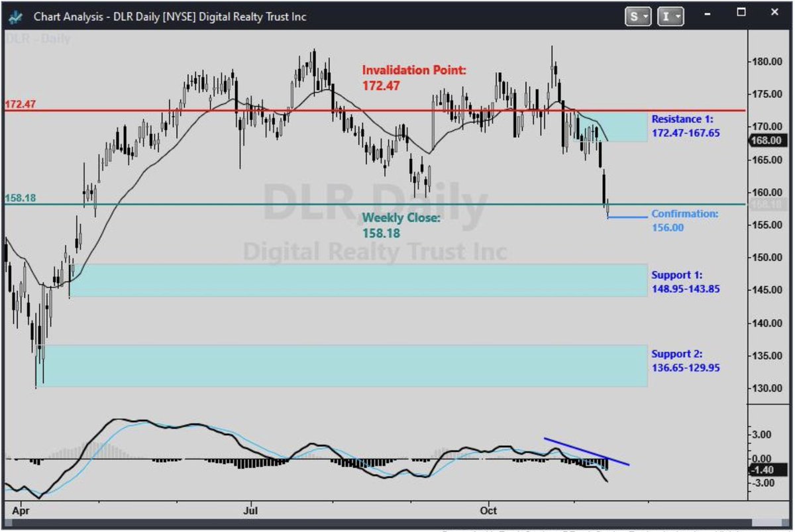
Task: Click the Invalidation Point: 172.47 annotation
Action: [x=414, y=78]
